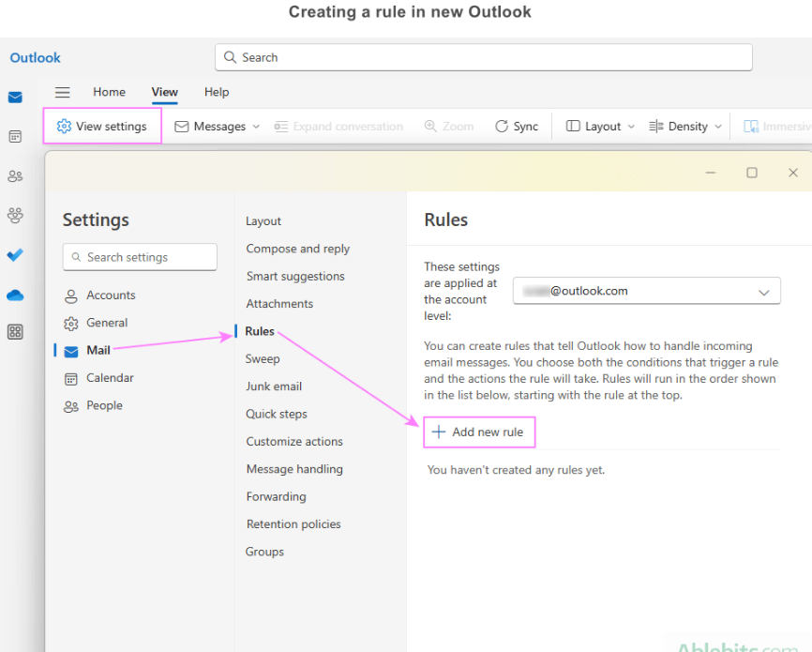Click inside the top Search field

(x=484, y=57)
